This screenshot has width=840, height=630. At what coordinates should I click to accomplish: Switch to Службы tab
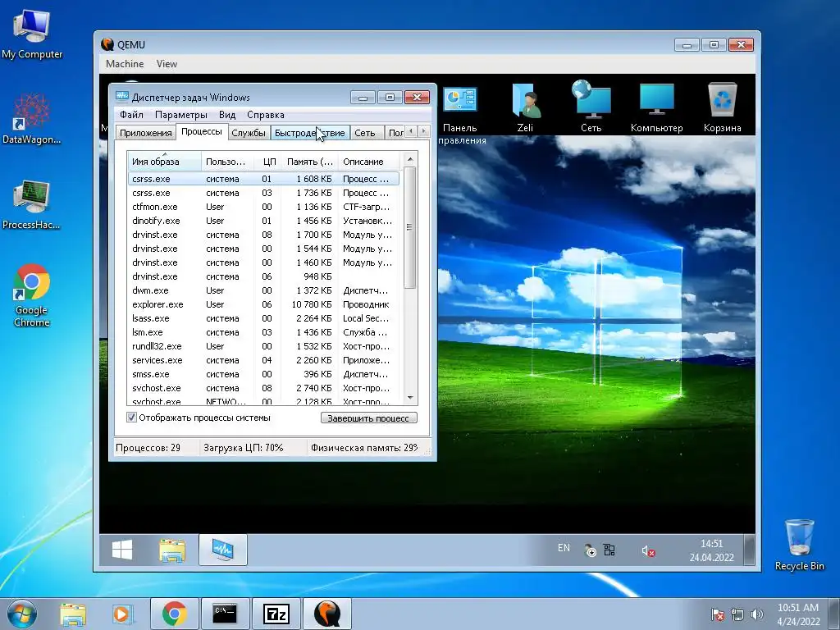click(249, 133)
